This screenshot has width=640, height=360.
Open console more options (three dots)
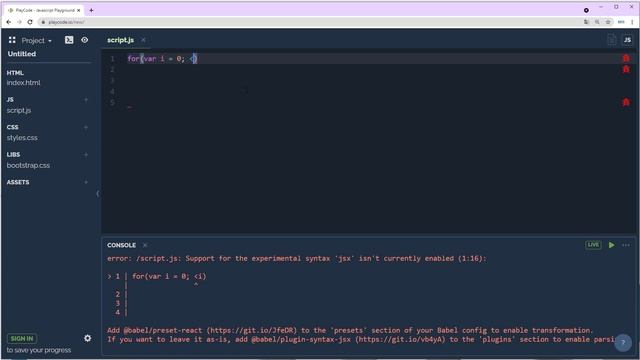click(x=626, y=245)
